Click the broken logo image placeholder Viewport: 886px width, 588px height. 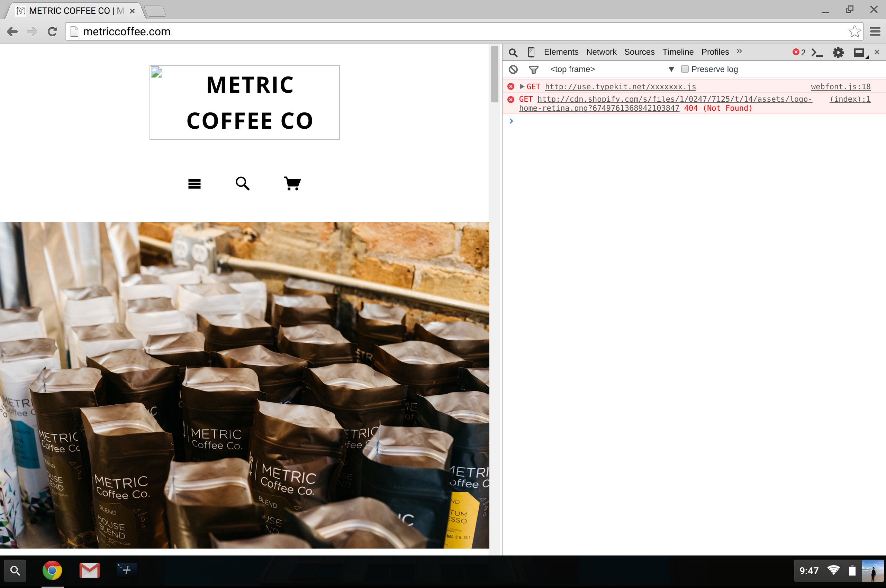pos(156,72)
